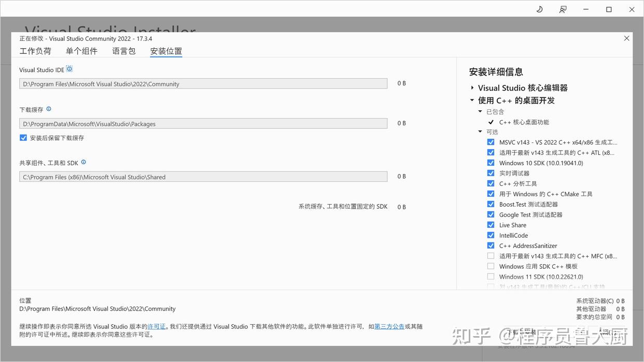644x362 pixels.
Task: Uncheck 实时调试器 checkbox
Action: (491, 173)
